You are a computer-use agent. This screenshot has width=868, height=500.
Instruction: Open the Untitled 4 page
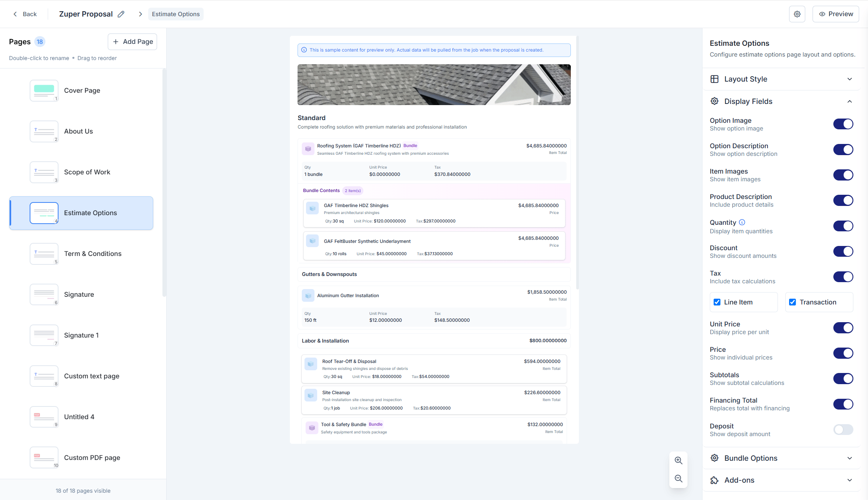click(81, 417)
